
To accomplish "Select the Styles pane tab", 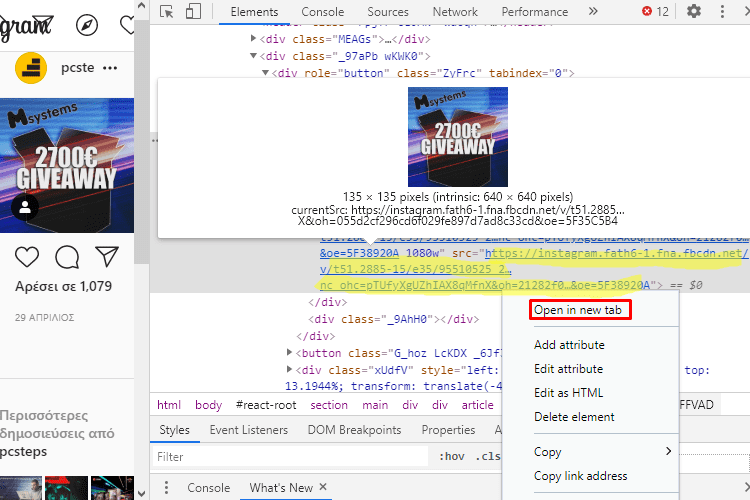I will pyautogui.click(x=175, y=430).
